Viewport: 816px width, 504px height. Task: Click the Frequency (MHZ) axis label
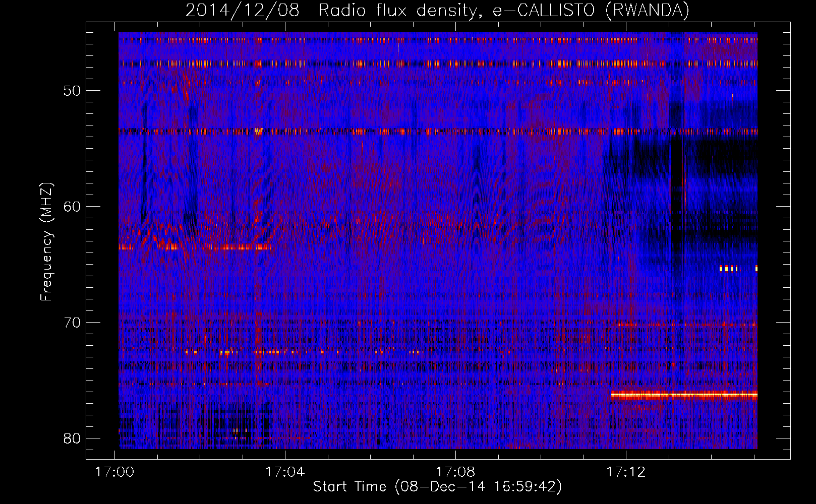[46, 242]
